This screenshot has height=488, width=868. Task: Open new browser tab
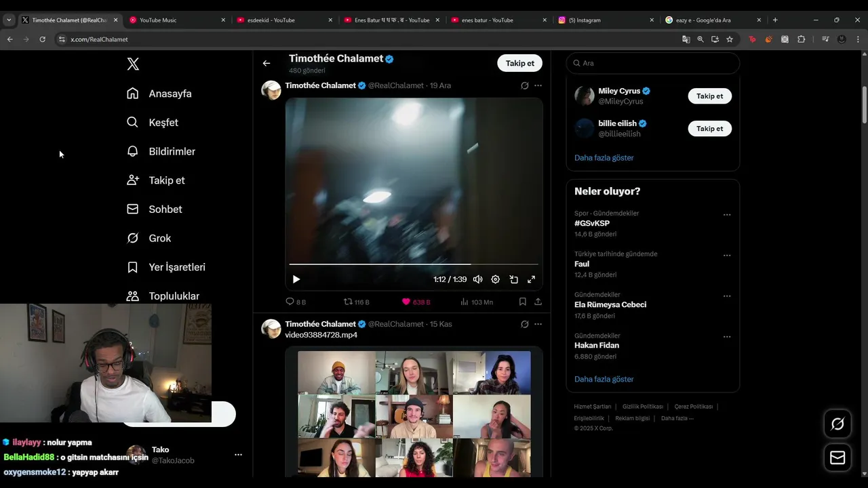pyautogui.click(x=775, y=20)
